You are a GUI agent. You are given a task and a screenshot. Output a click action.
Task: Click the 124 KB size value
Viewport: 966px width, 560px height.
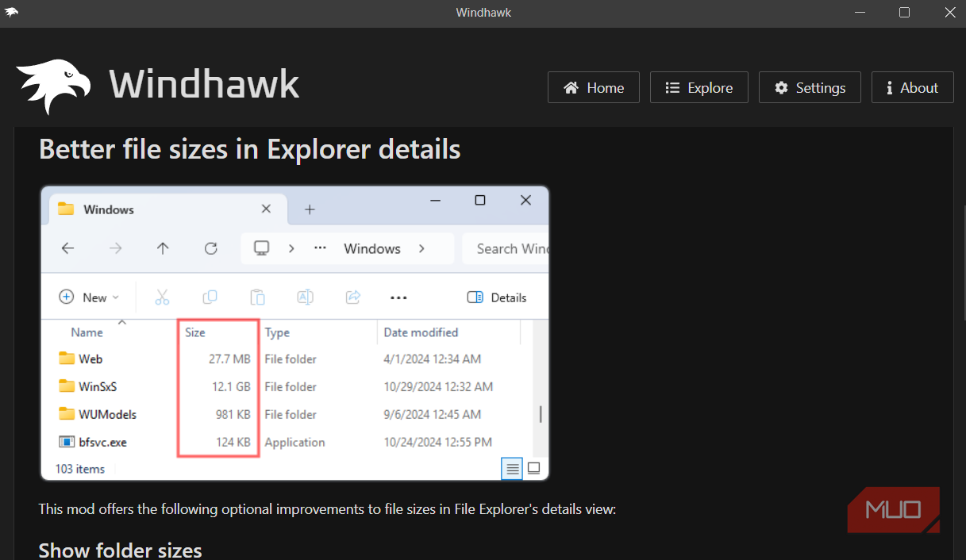pyautogui.click(x=233, y=442)
